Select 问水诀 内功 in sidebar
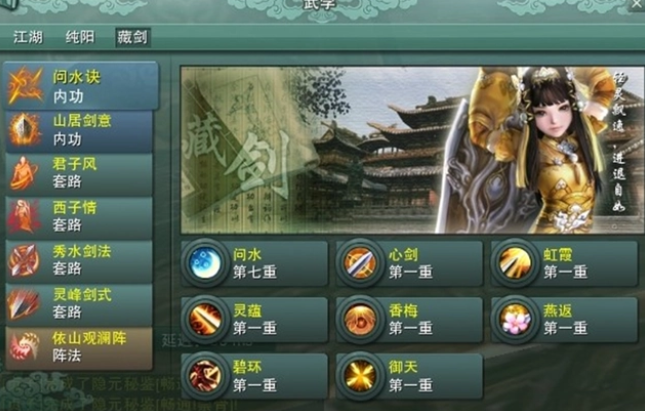This screenshot has width=645, height=411. pos(81,86)
